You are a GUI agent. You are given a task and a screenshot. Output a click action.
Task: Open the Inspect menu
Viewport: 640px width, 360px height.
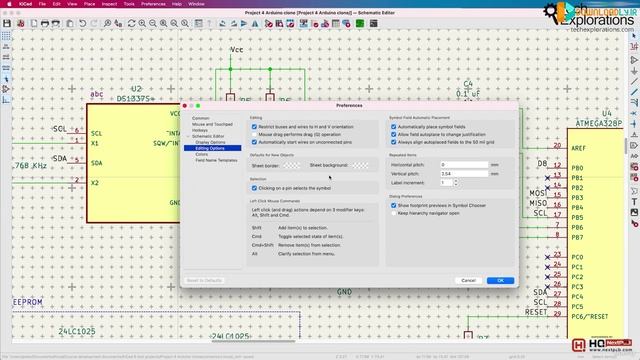(x=109, y=4)
